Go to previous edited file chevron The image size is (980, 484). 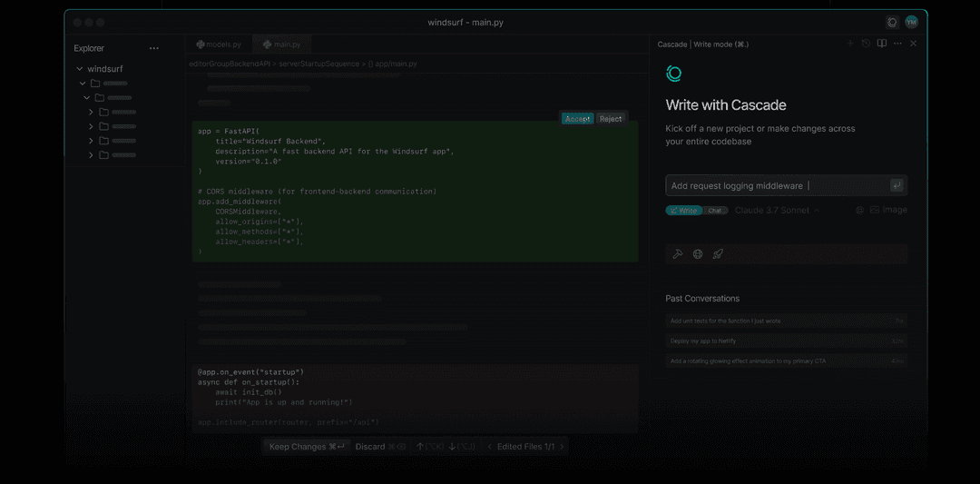click(489, 447)
